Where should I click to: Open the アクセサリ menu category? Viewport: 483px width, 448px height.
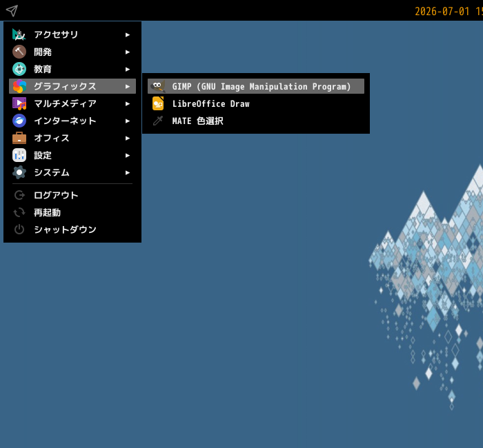tap(72, 34)
